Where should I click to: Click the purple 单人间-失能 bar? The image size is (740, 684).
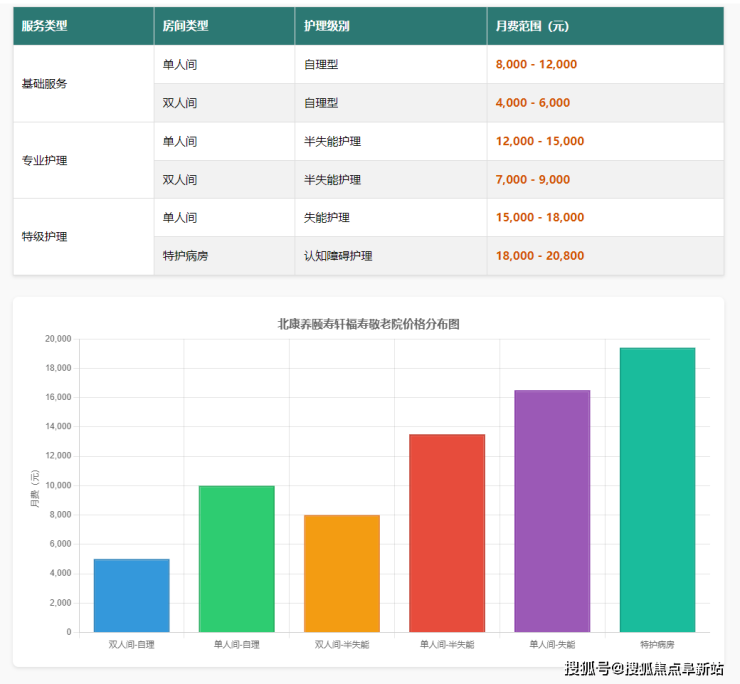point(552,511)
